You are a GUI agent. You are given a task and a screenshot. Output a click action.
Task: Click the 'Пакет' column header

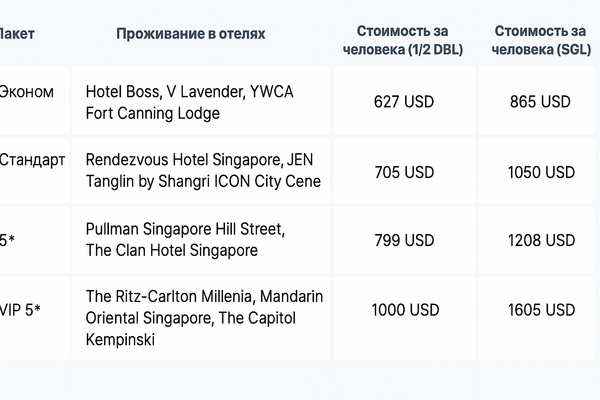(x=17, y=34)
